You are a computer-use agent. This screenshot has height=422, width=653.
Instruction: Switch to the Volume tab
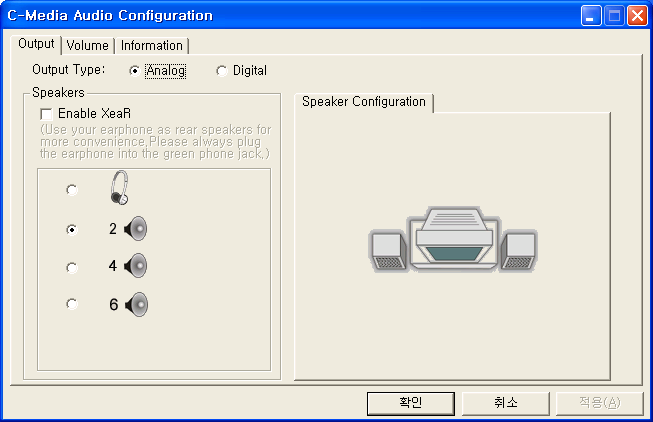click(87, 45)
